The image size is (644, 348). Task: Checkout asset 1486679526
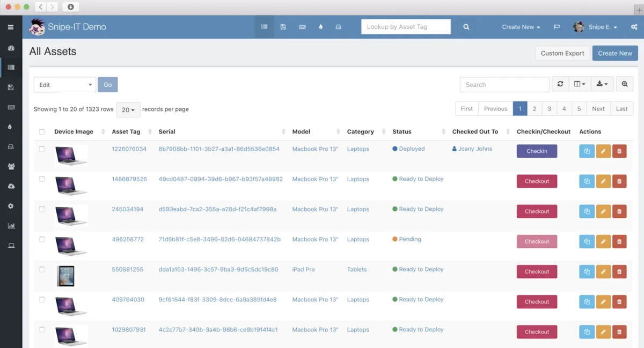point(537,181)
